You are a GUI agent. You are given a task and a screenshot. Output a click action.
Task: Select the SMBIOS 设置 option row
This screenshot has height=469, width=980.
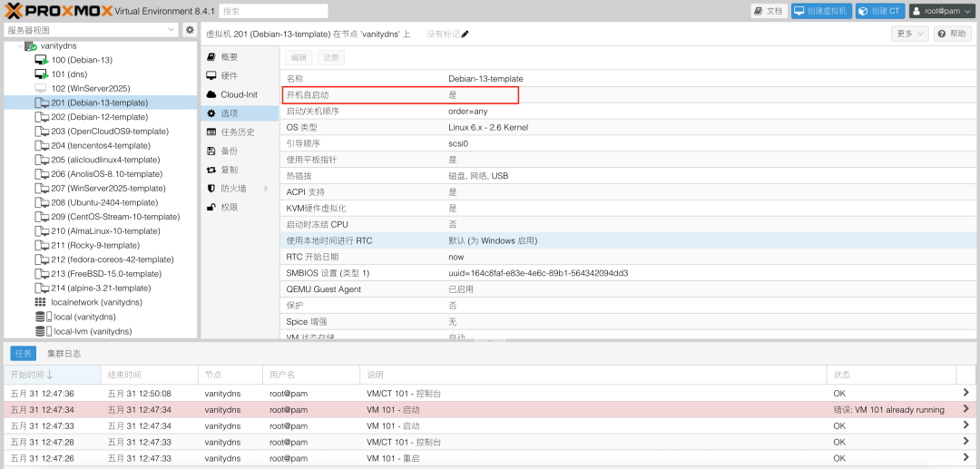pos(626,273)
